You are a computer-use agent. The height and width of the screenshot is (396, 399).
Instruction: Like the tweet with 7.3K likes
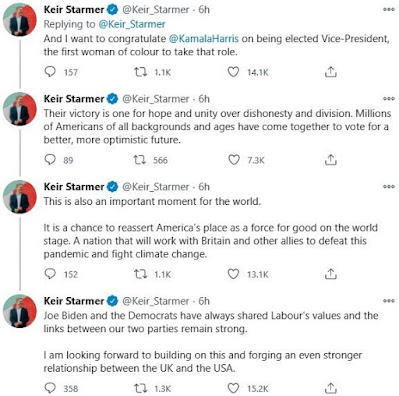point(234,160)
